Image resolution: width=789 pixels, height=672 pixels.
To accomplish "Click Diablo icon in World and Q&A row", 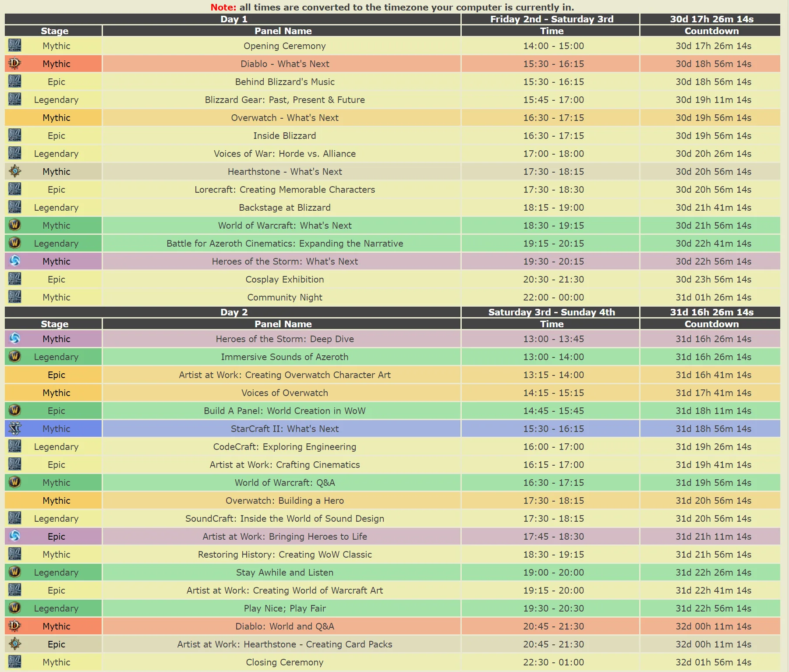I will [x=14, y=626].
